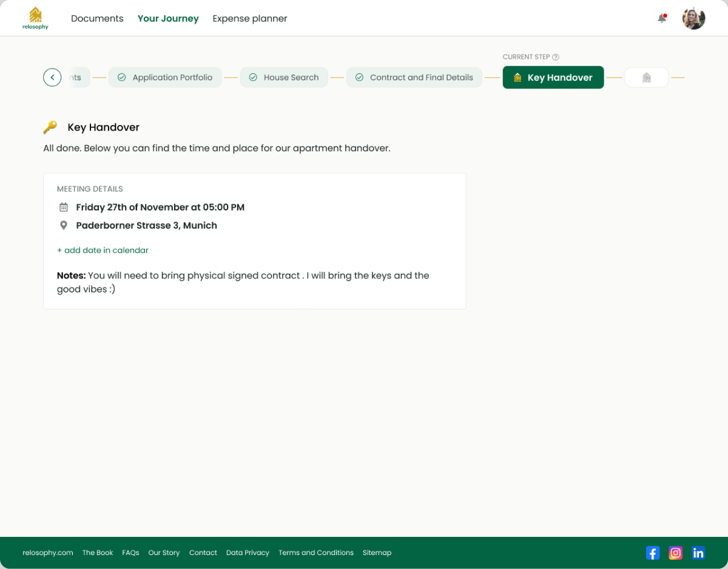Add the handover date to calendar

[103, 251]
